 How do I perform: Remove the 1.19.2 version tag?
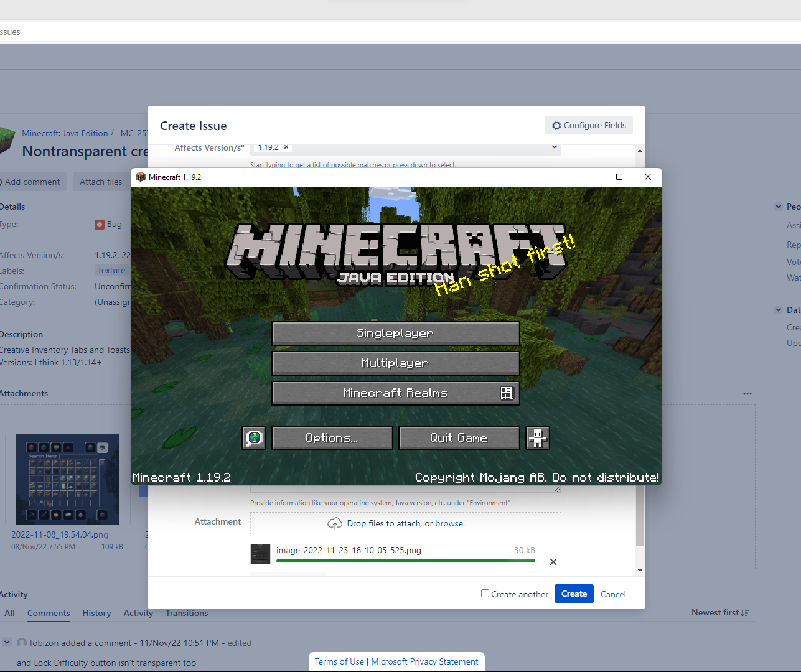click(286, 147)
